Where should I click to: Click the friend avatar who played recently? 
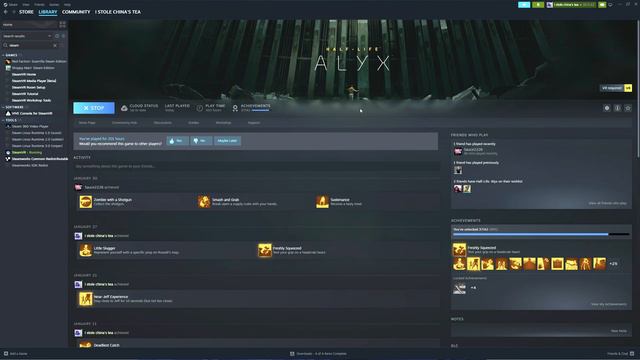click(458, 151)
